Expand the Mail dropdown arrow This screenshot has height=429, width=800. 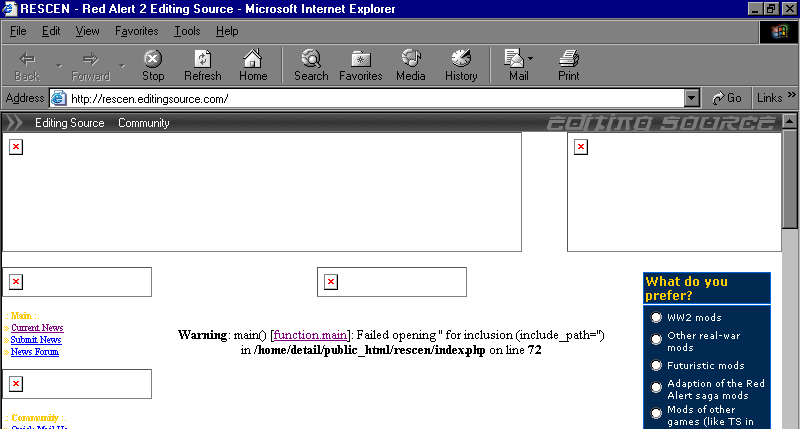tap(531, 59)
